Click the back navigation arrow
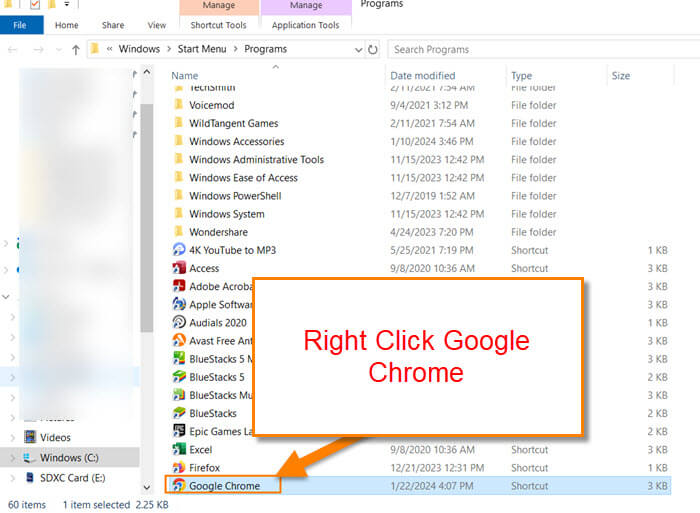This screenshot has height=513, width=700. tap(12, 50)
